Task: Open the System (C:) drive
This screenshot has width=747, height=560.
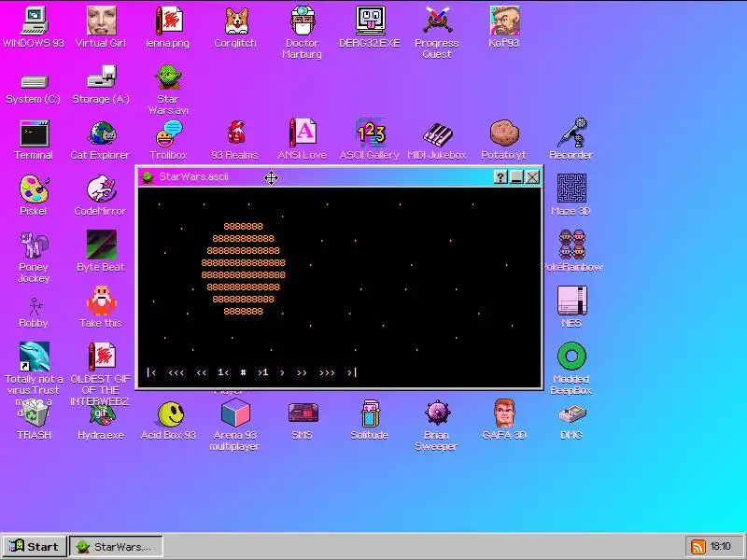Action: [34, 88]
